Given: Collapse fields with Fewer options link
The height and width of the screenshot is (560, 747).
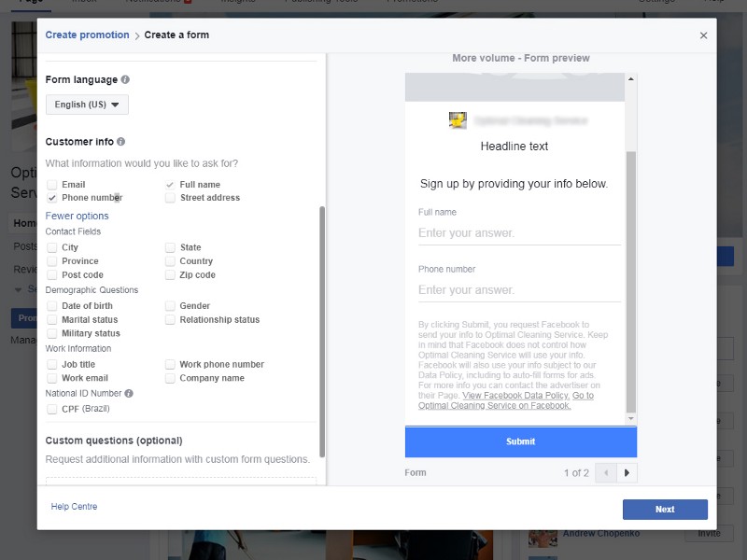Looking at the screenshot, I should tap(77, 216).
